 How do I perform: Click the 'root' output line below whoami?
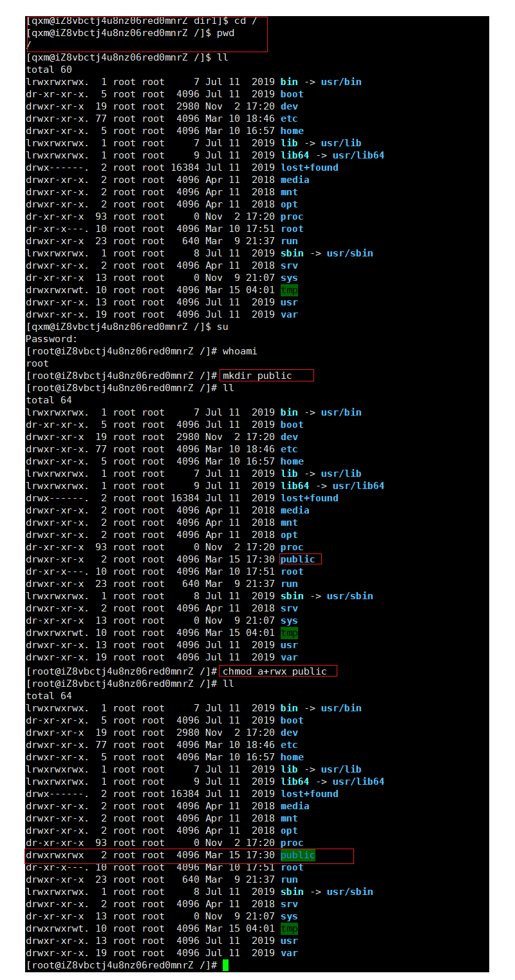coord(37,363)
